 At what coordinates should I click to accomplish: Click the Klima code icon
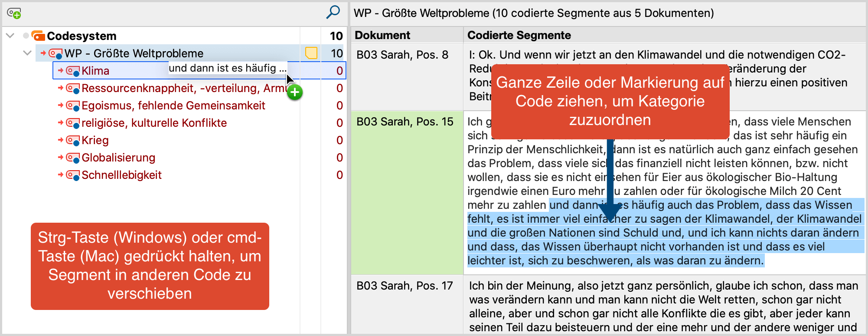pos(73,71)
